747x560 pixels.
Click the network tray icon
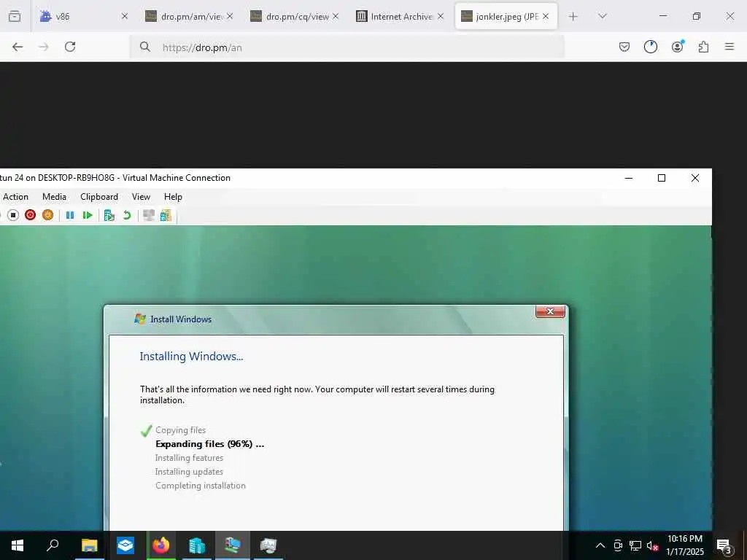tap(635, 545)
